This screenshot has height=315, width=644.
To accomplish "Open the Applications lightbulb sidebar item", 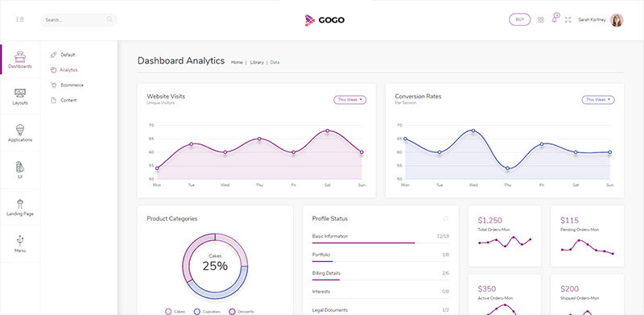I will coord(19,133).
